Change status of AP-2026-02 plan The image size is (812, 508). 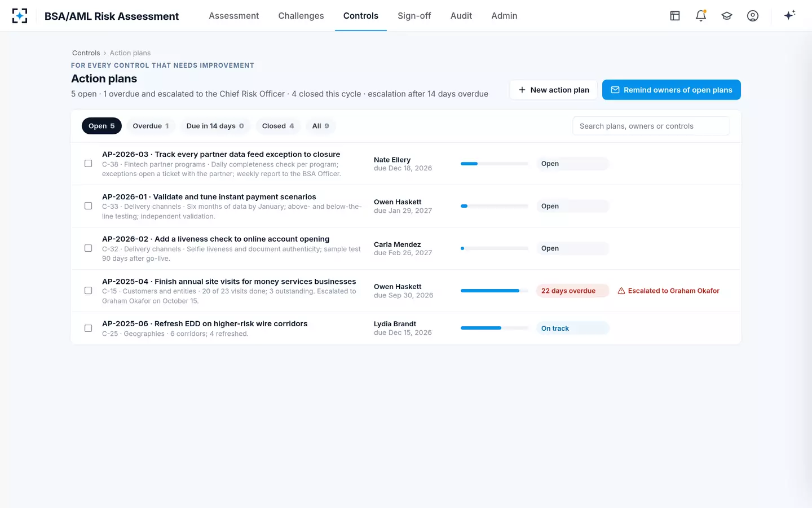click(572, 248)
